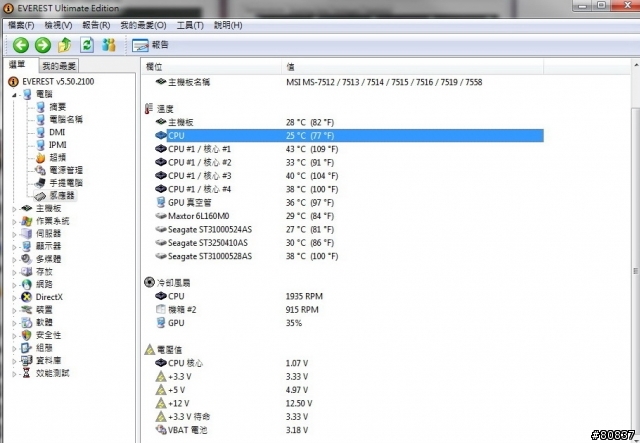Click the fan icon beside 冷卻風扇

pyautogui.click(x=149, y=282)
